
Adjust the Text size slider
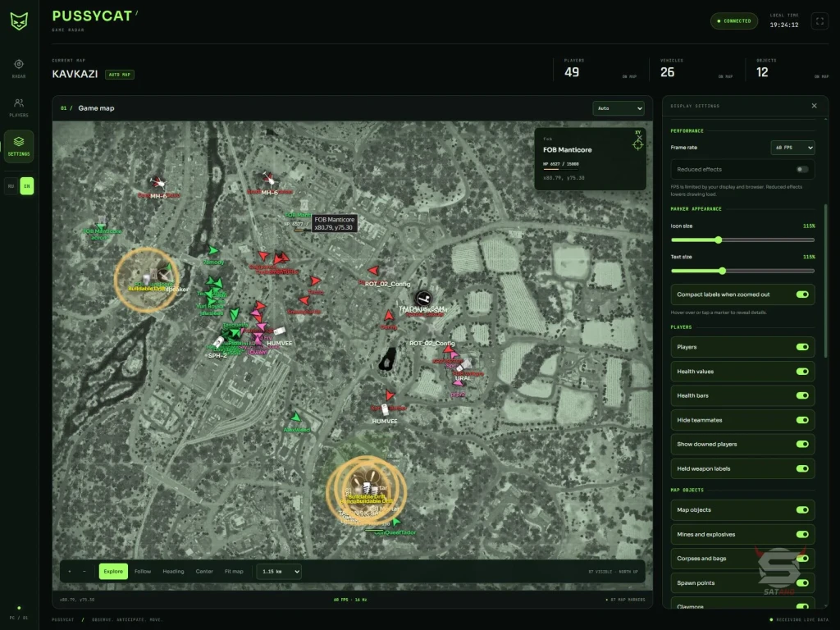coord(742,271)
